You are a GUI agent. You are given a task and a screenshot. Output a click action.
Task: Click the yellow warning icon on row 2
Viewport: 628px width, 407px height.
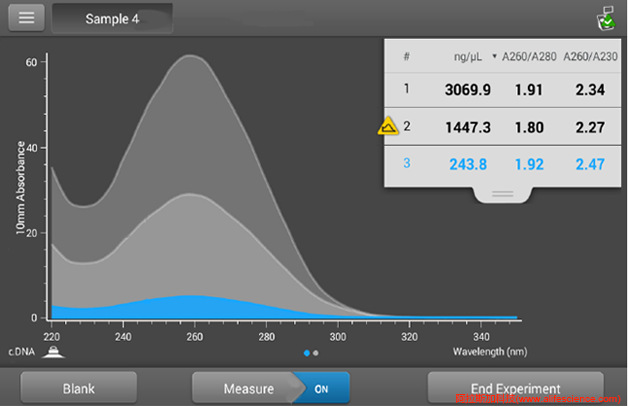point(388,127)
